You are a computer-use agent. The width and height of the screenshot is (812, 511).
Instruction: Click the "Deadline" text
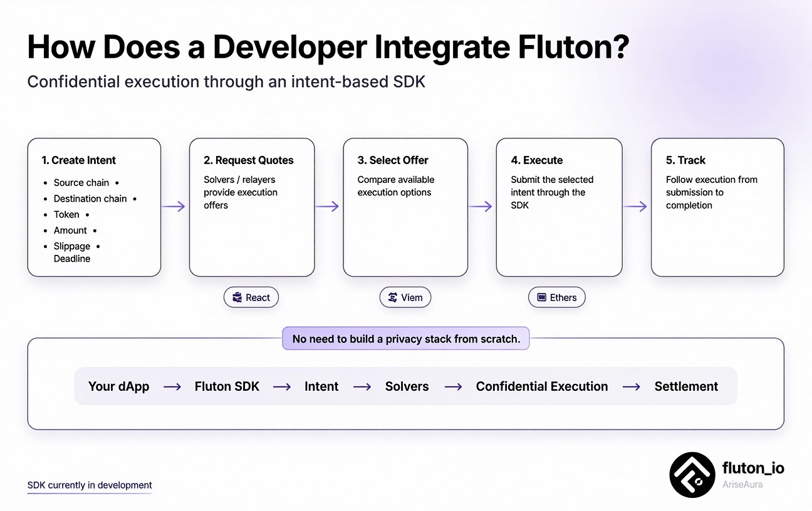(x=72, y=259)
